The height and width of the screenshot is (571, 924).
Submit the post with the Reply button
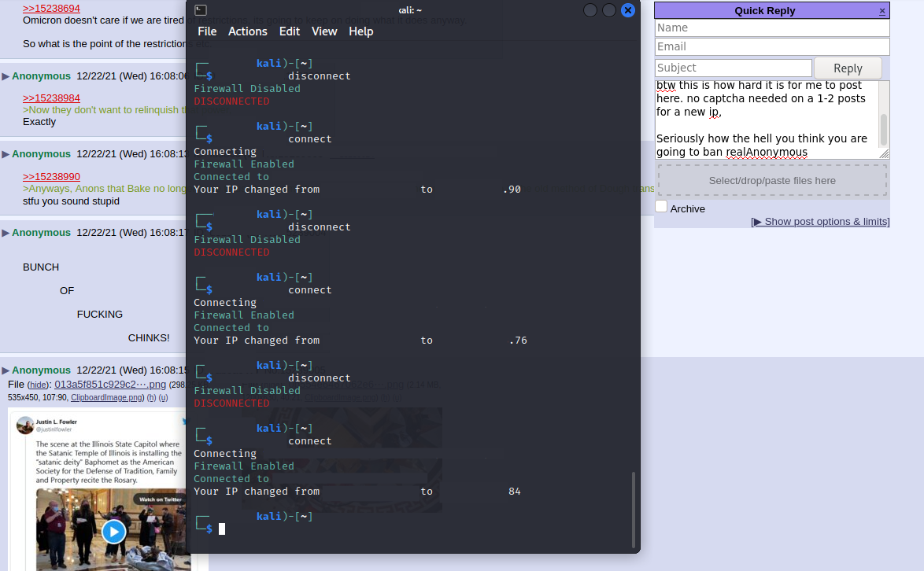(x=848, y=68)
